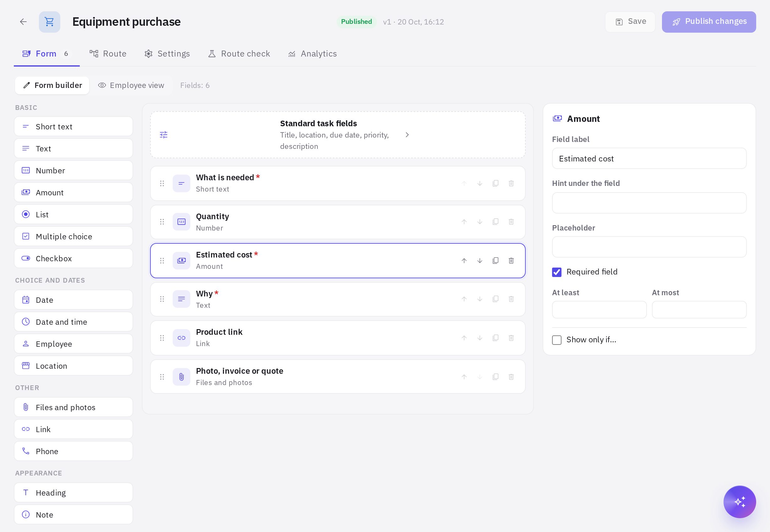The height and width of the screenshot is (532, 770).
Task: Duplicate the Estimated cost field
Action: pyautogui.click(x=495, y=261)
